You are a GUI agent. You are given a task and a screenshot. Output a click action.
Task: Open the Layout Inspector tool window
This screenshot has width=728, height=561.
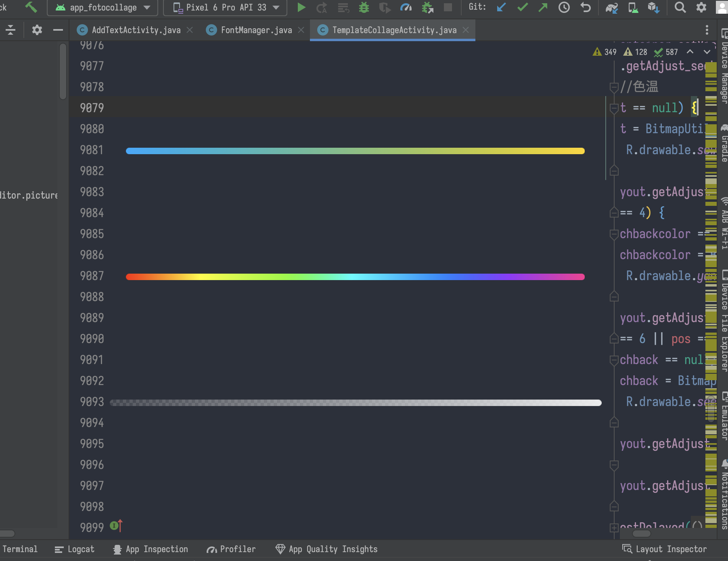(665, 549)
